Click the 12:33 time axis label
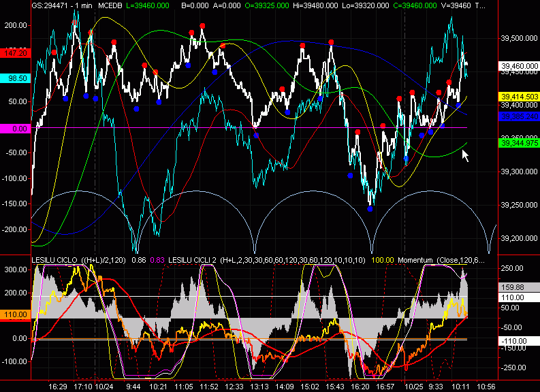 [x=234, y=387]
